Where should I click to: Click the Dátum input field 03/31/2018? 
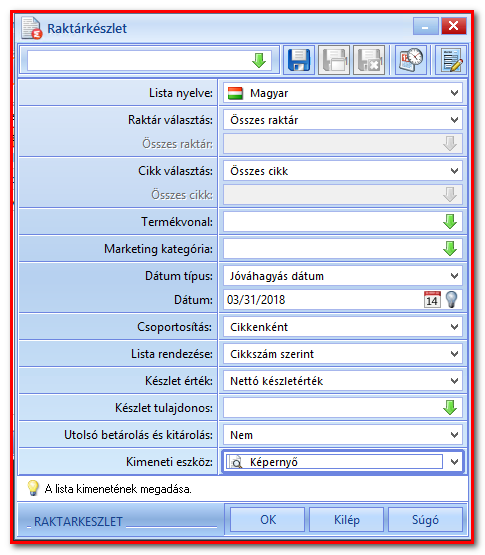323,300
